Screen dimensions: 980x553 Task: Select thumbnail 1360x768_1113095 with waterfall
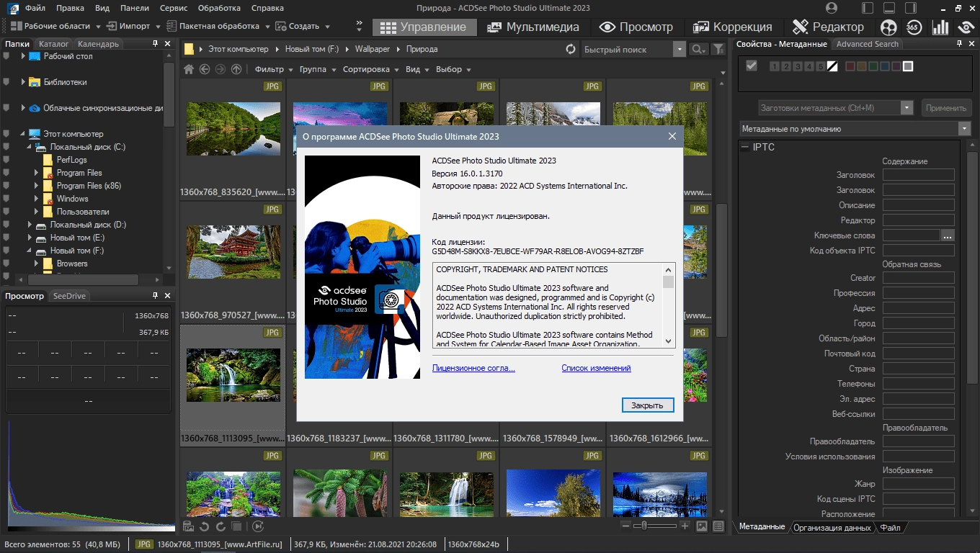click(x=233, y=385)
